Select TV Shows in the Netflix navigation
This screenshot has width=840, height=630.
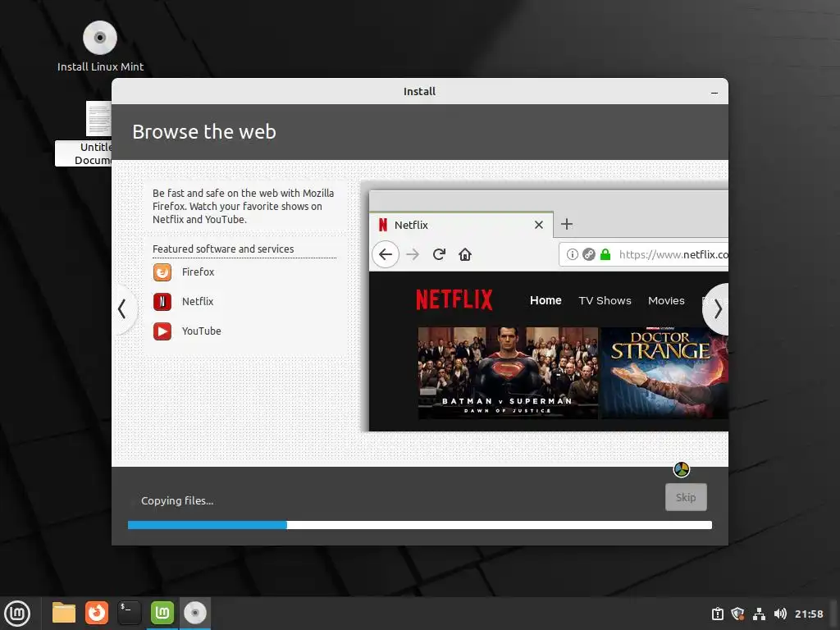click(x=605, y=300)
